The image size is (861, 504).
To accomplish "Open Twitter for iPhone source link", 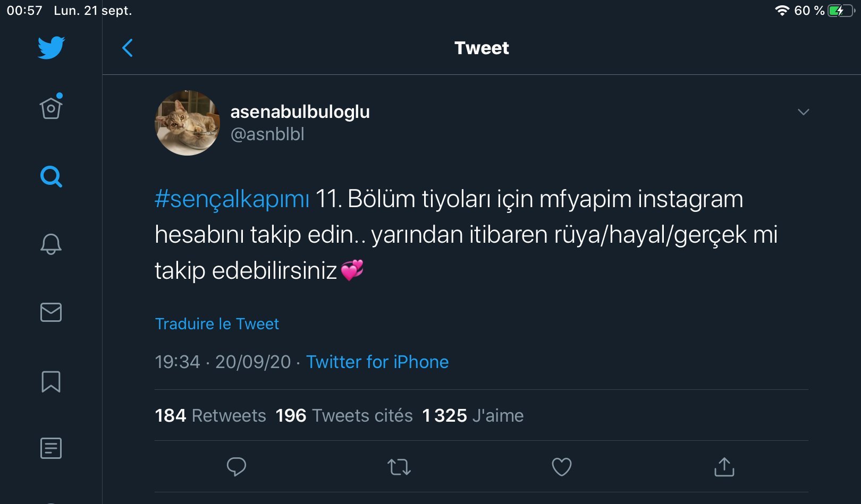I will [377, 362].
